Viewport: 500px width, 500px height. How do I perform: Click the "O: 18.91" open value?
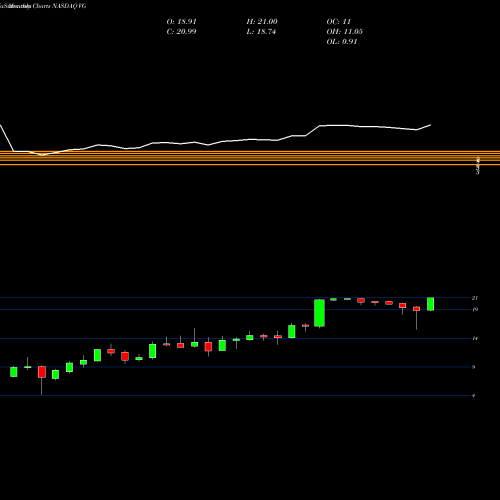(x=181, y=22)
